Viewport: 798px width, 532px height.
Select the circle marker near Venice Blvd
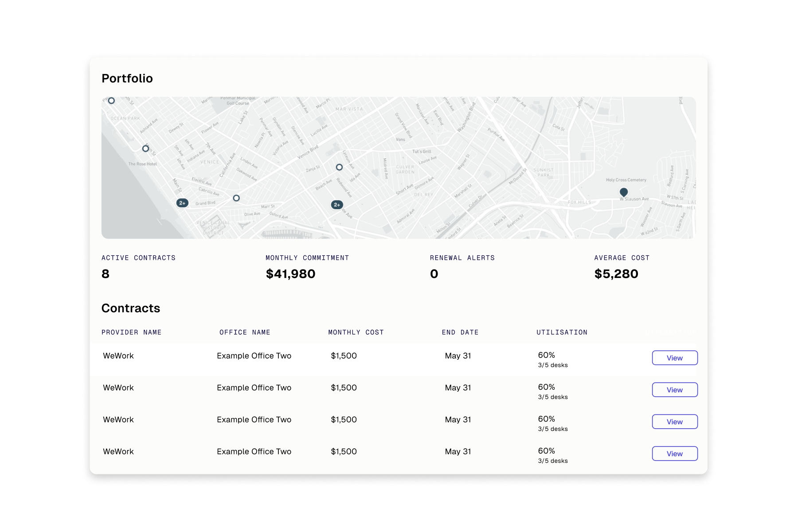click(339, 167)
